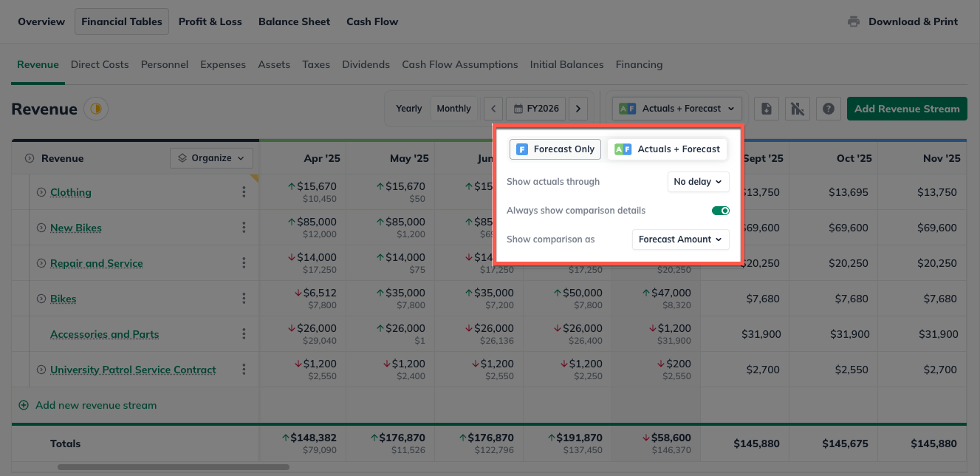Image resolution: width=980 pixels, height=476 pixels.
Task: Click the hide chart icon button
Action: pos(797,109)
